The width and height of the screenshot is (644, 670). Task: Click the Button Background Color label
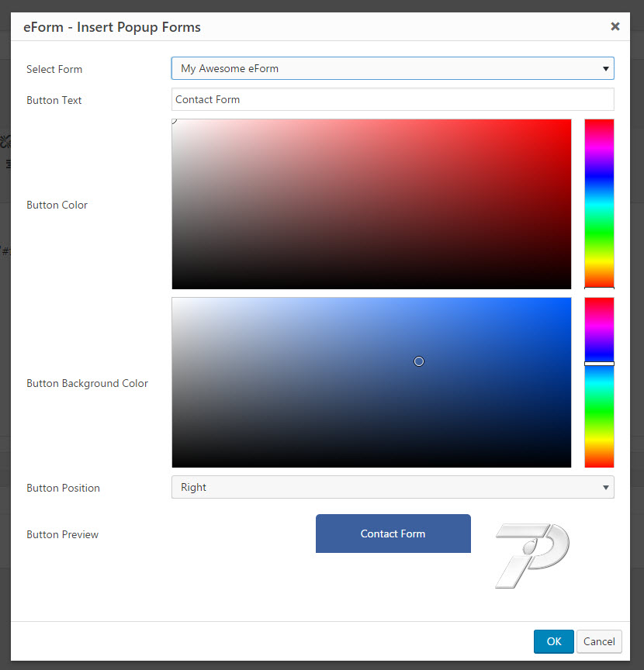87,383
